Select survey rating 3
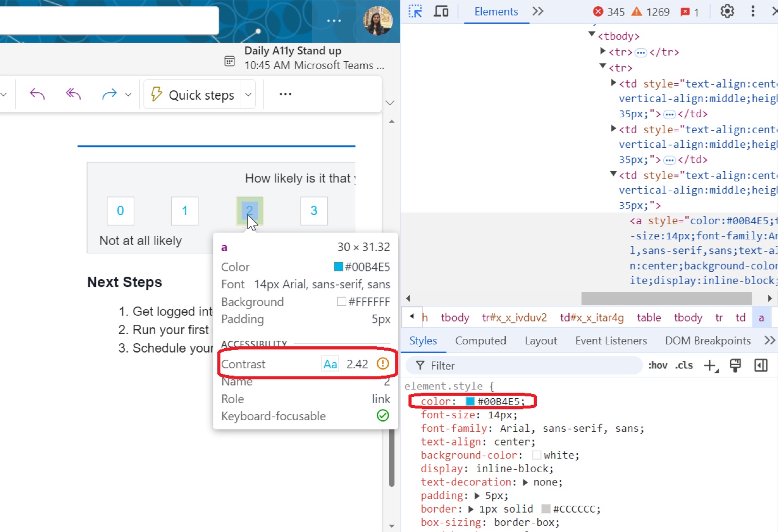Image resolution: width=778 pixels, height=532 pixels. [x=314, y=211]
